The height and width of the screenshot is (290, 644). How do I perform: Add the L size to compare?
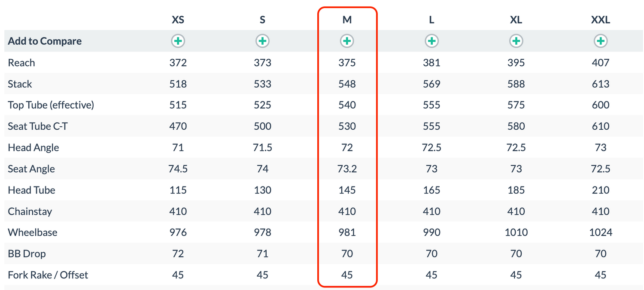(x=431, y=41)
